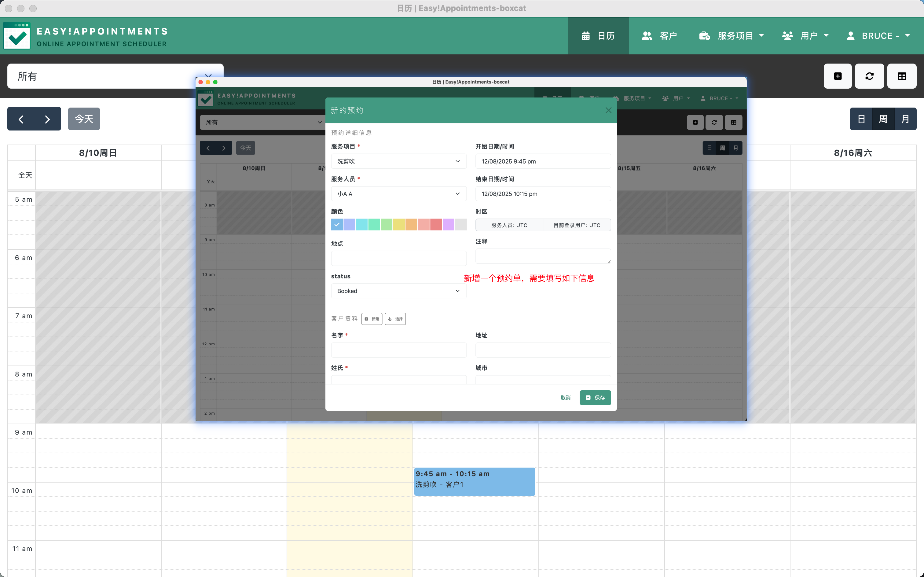The image size is (924, 577).
Task: Click 今天 button in main window
Action: [84, 119]
